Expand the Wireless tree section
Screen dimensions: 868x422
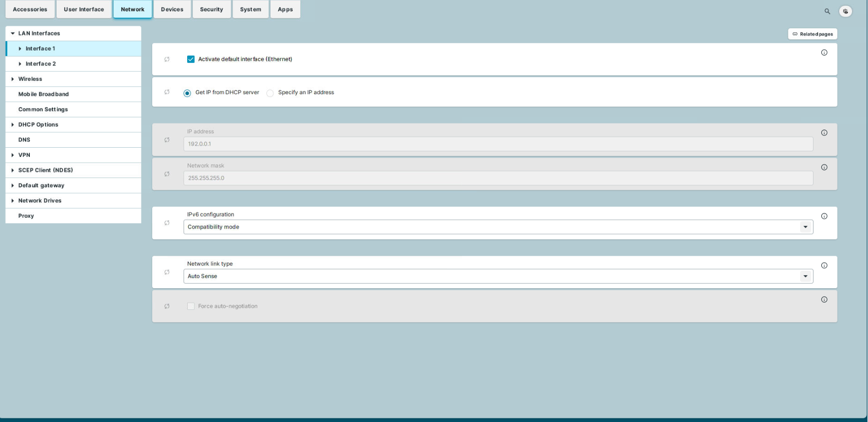pyautogui.click(x=13, y=79)
